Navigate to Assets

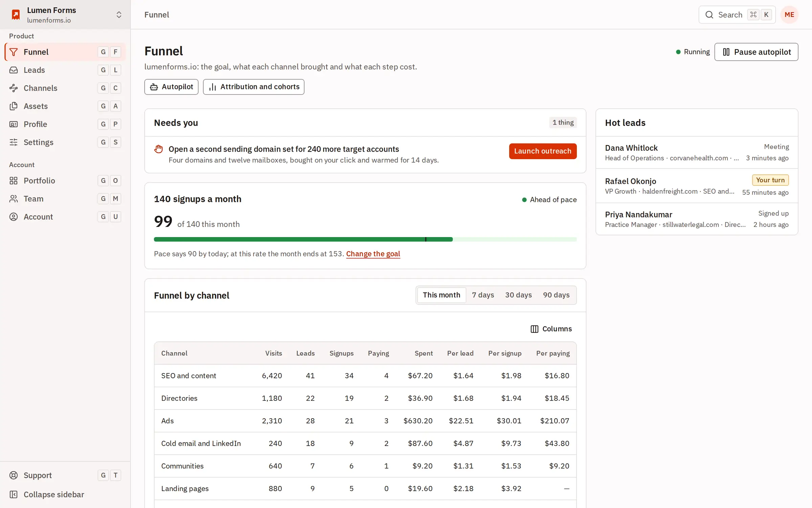coord(65,106)
